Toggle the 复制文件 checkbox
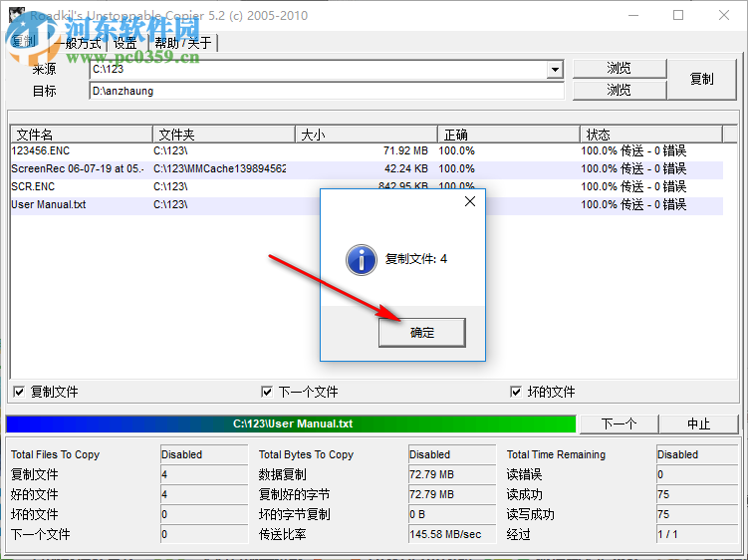This screenshot has width=748, height=560. [x=19, y=392]
